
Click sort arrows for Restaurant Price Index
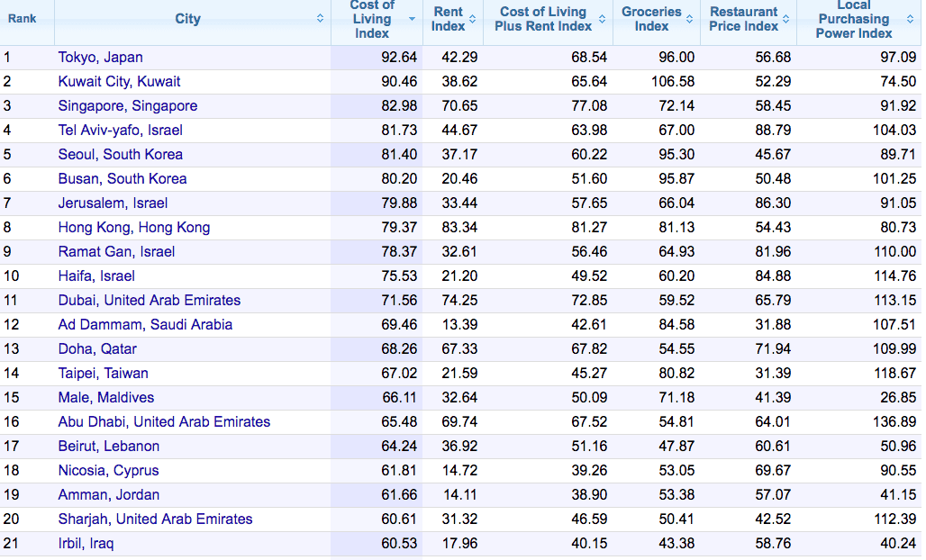pos(785,19)
